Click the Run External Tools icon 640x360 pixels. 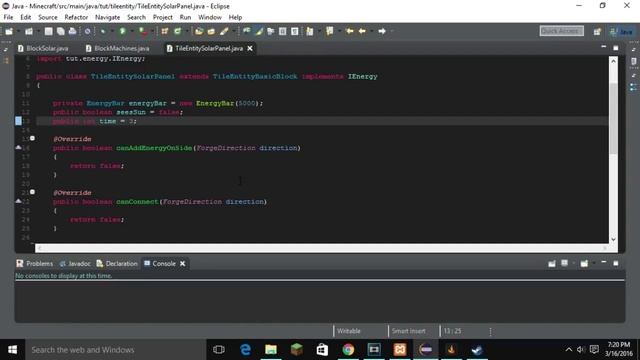click(142, 31)
